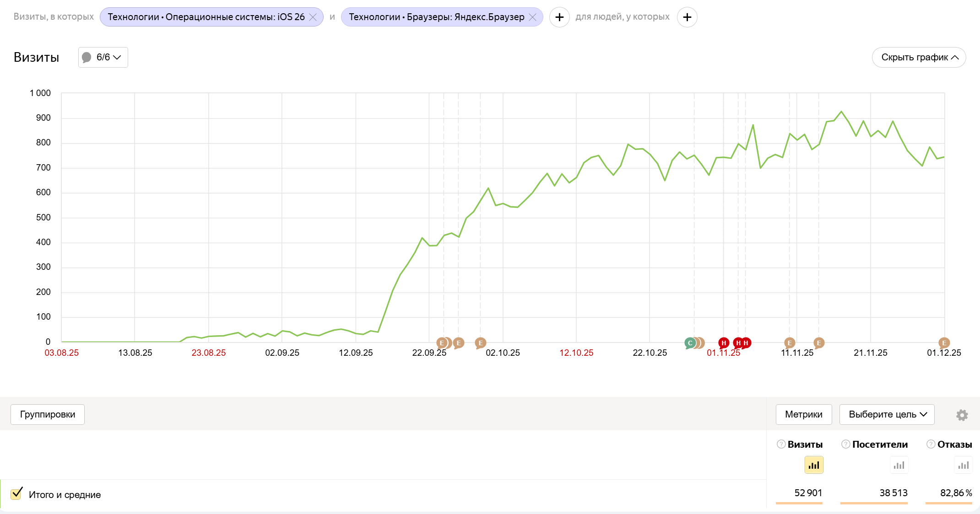Open the Метрики selector
The image size is (980, 514).
[x=803, y=414]
